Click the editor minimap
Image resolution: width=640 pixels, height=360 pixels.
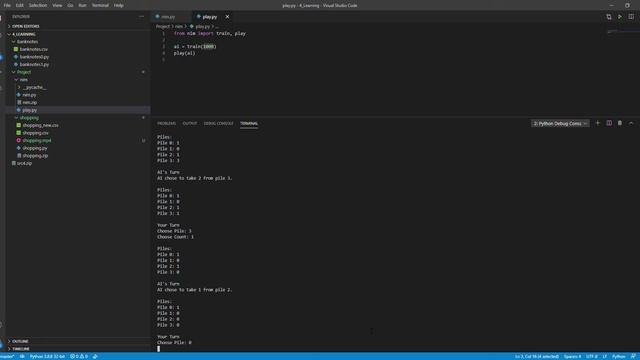coord(622,31)
